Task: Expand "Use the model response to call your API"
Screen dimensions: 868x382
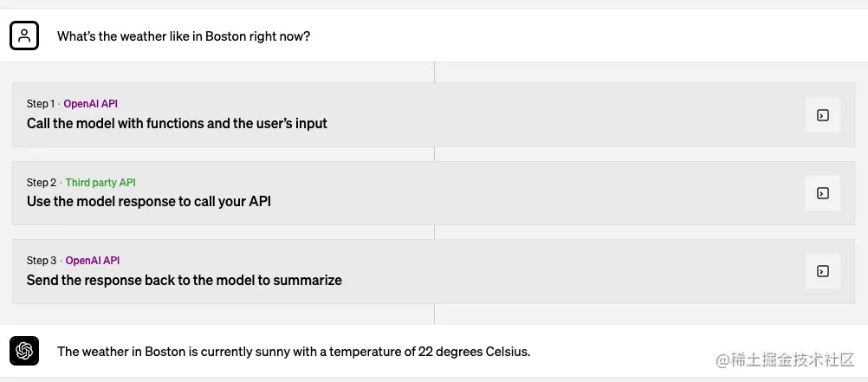Action: pyautogui.click(x=149, y=202)
